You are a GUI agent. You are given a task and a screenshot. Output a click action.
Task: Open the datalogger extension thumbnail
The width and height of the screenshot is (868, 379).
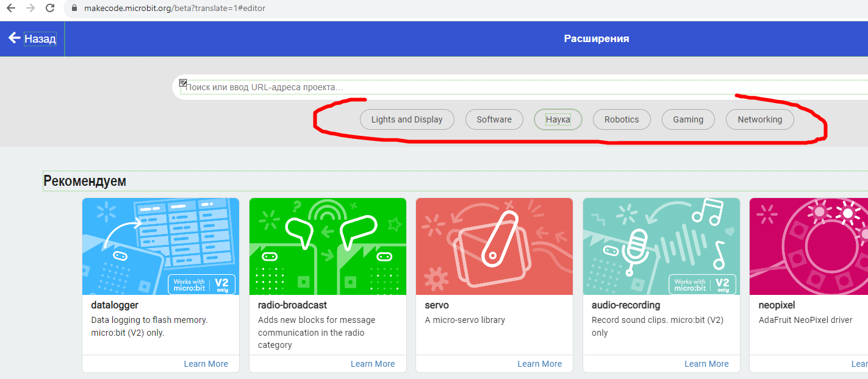click(160, 246)
